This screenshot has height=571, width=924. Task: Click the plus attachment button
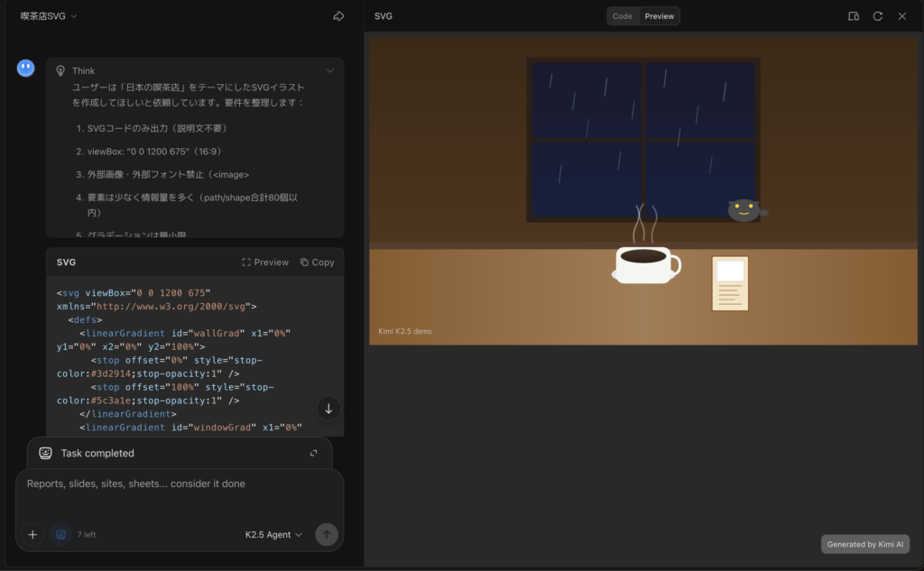coord(32,535)
